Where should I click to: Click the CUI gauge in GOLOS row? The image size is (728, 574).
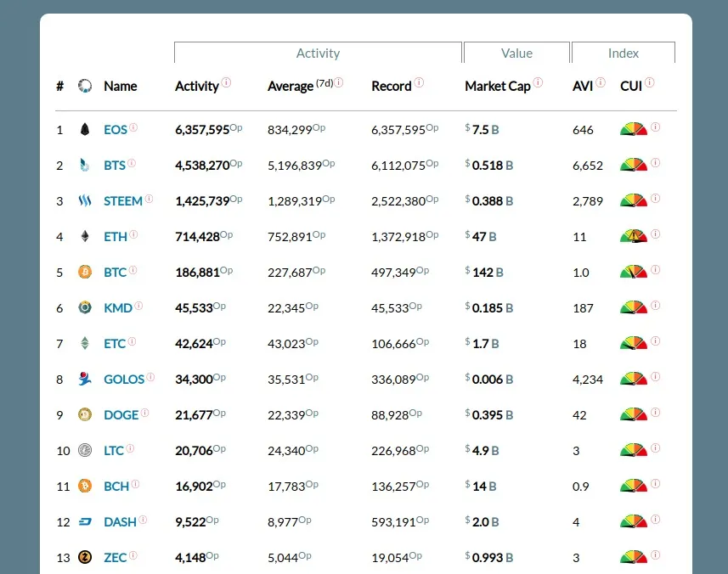coord(634,378)
